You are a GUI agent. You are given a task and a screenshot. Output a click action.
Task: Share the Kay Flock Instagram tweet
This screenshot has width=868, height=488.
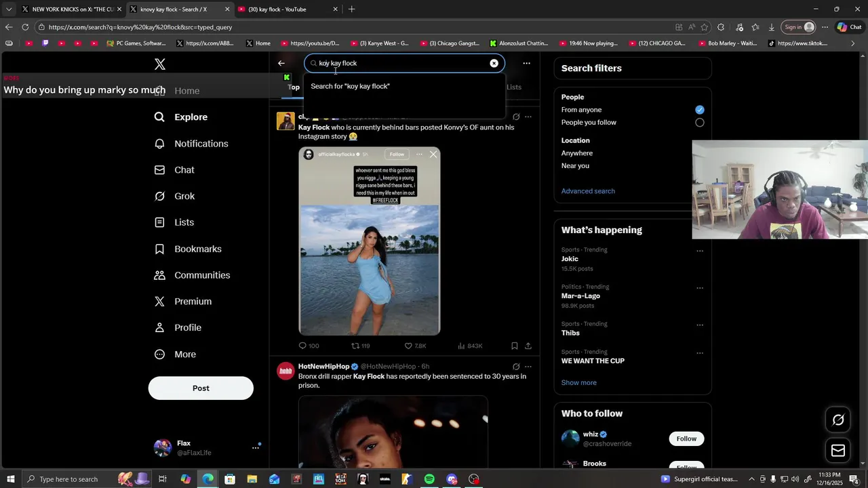coord(528,346)
